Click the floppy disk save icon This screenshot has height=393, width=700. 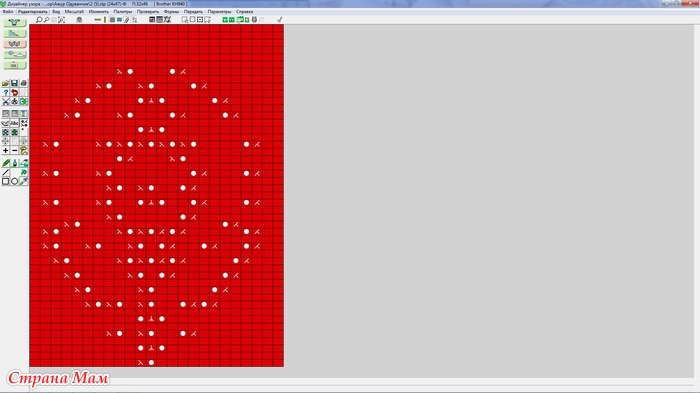[14, 84]
